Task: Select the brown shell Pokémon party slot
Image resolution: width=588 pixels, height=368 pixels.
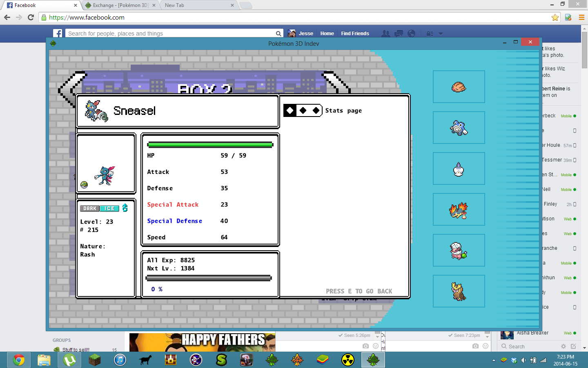Action: 459,87
